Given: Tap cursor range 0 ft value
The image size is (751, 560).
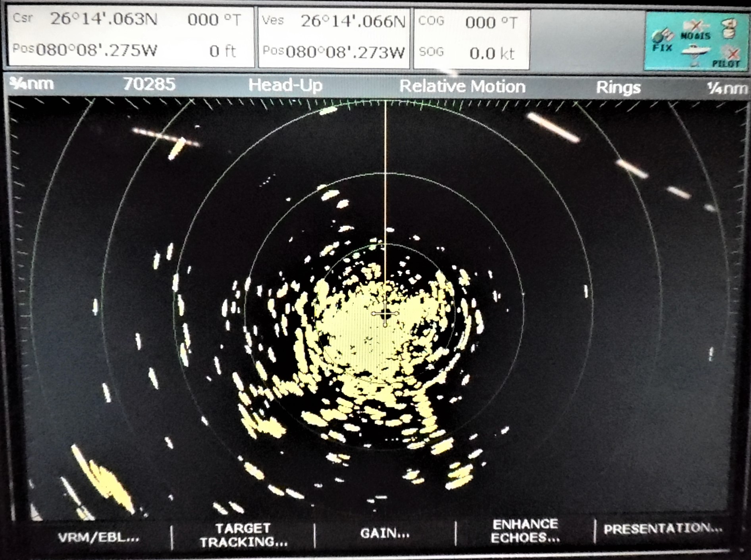Looking at the screenshot, I should point(222,51).
